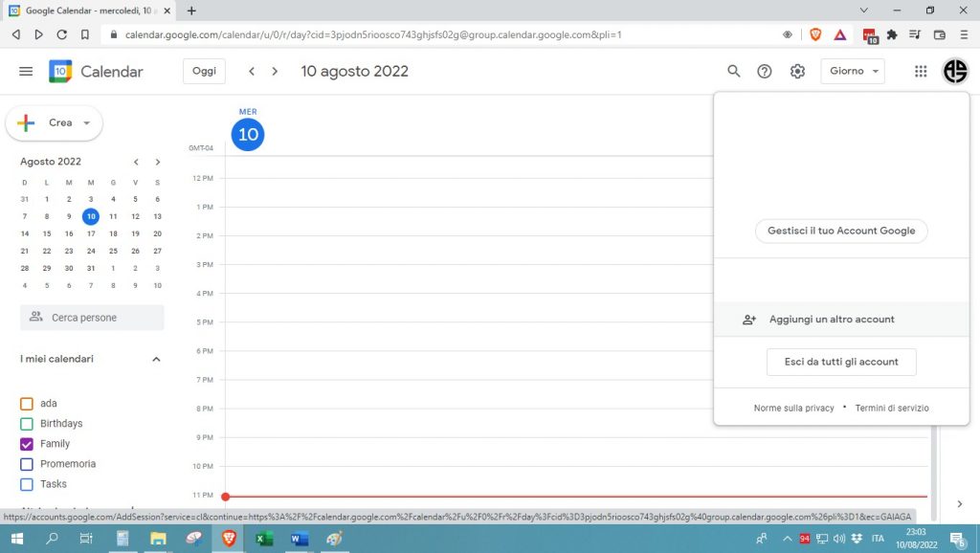This screenshot has height=553, width=980.
Task: Enable the ada calendar checkbox
Action: 27,404
